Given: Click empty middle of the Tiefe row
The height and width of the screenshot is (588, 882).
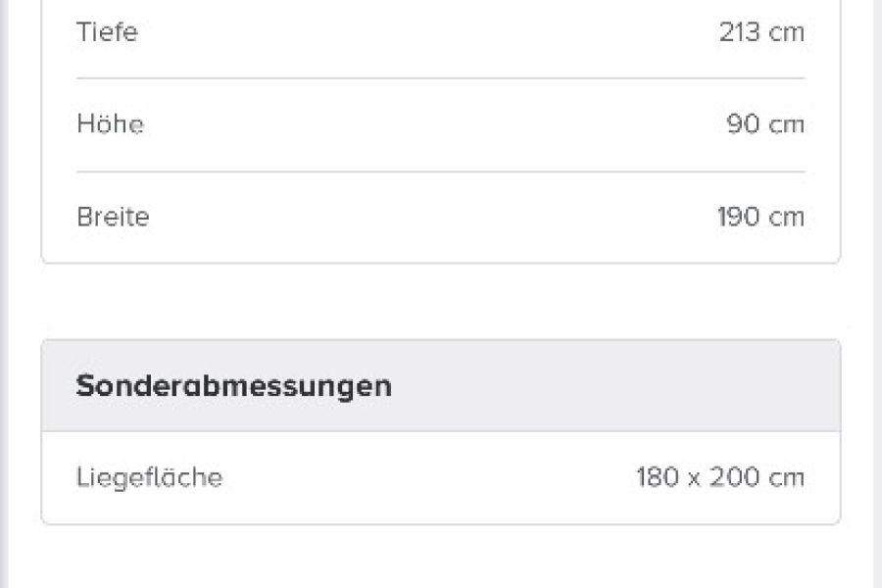Looking at the screenshot, I should (427, 32).
